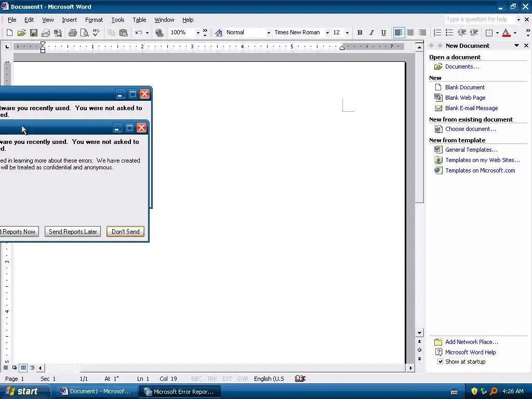Open the Insert menu

[69, 20]
